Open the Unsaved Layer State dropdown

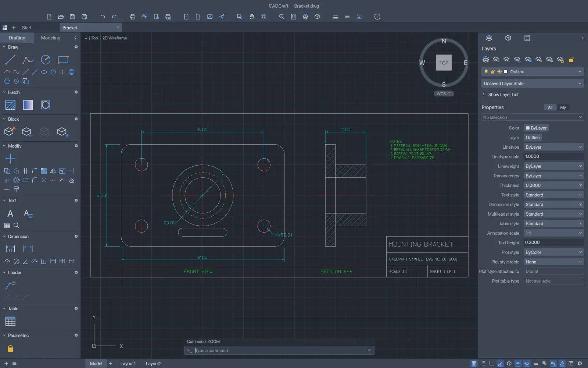(533, 84)
